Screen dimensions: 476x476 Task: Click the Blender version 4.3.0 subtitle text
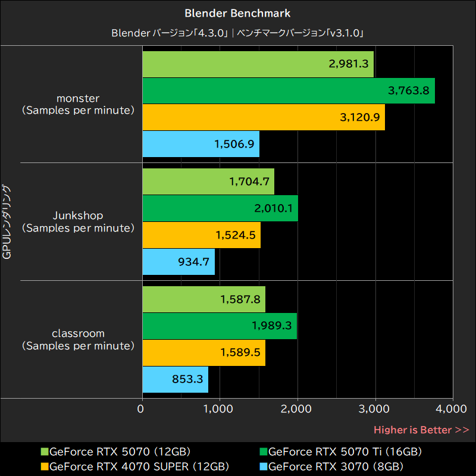click(x=238, y=33)
